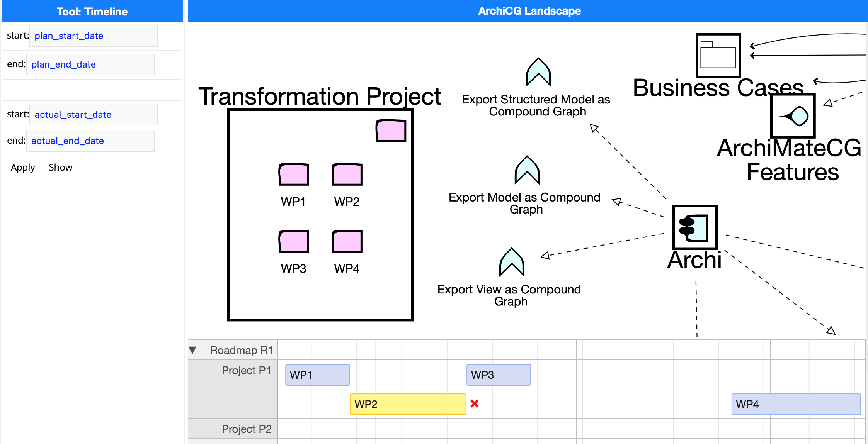Click the Export Structured Model as Compound Graph label
868x444 pixels.
[x=536, y=105]
